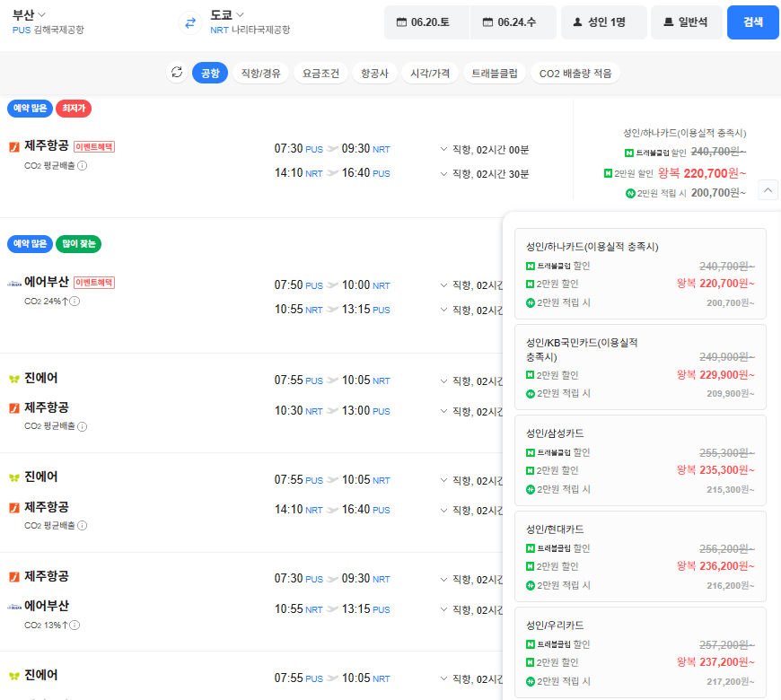Click the 최저가 red badge
Screen dimensions: 781x700
tap(74, 108)
